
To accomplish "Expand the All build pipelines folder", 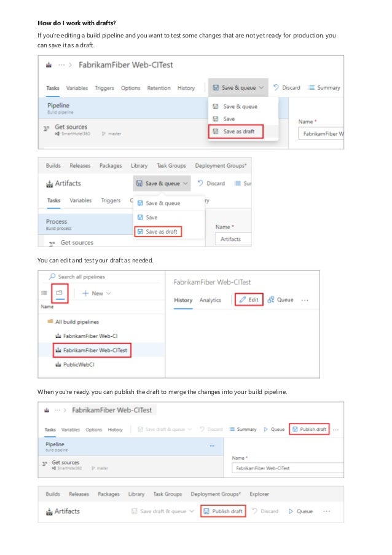I will point(73,321).
